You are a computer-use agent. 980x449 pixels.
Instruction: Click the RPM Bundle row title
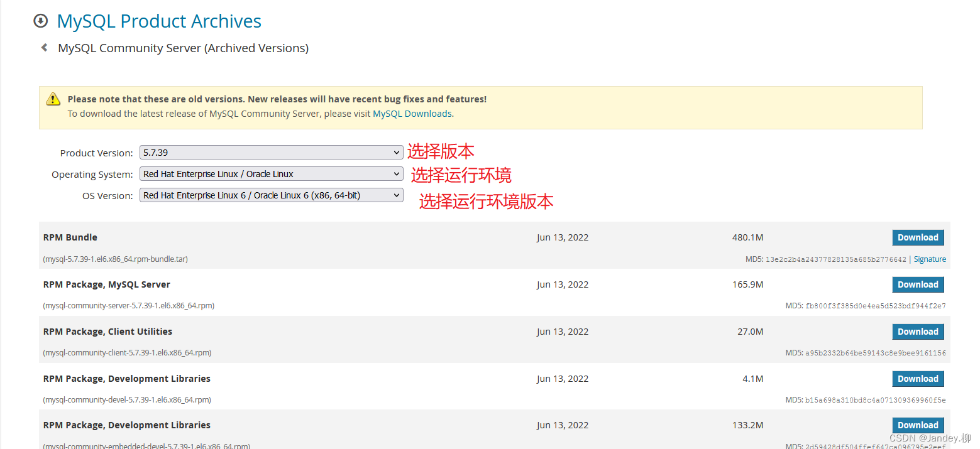tap(70, 237)
